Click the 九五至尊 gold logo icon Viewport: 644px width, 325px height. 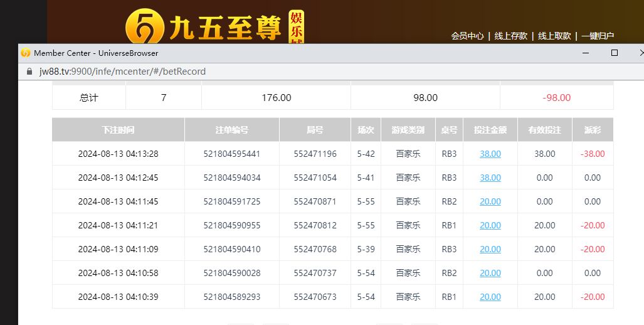pos(144,26)
